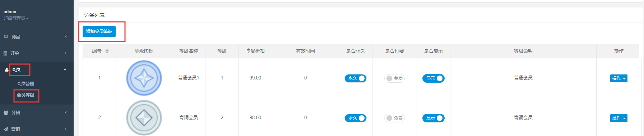Viewport: 644px width, 136px height.
Task: Click the 营销 paper plane icon
Action: pyautogui.click(x=6, y=129)
